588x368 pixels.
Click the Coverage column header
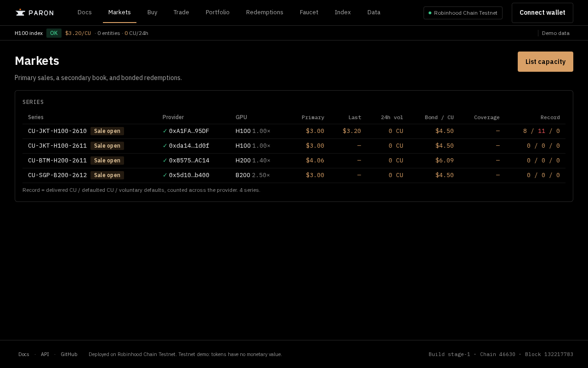tap(487, 117)
